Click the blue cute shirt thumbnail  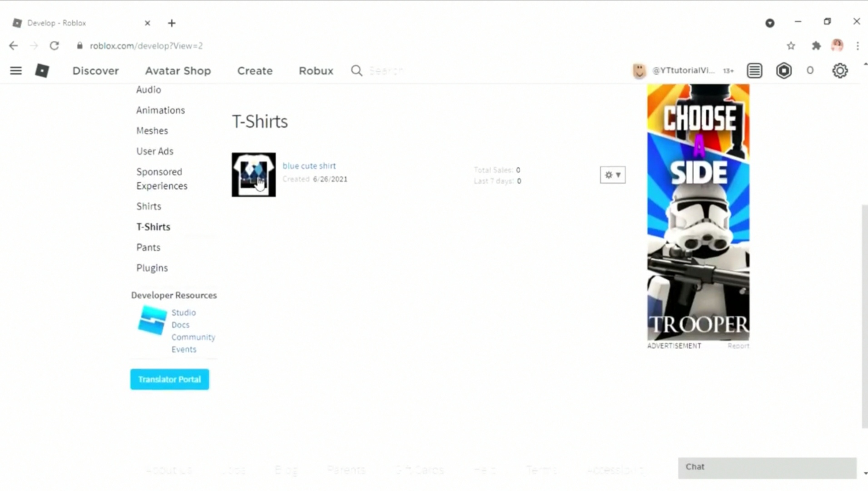click(253, 175)
